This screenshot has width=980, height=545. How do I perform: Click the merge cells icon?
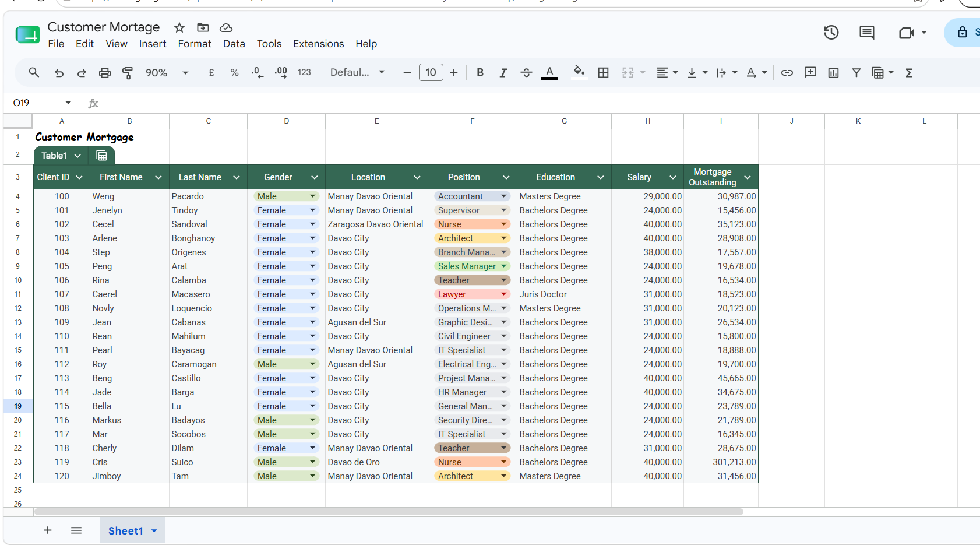pos(628,72)
